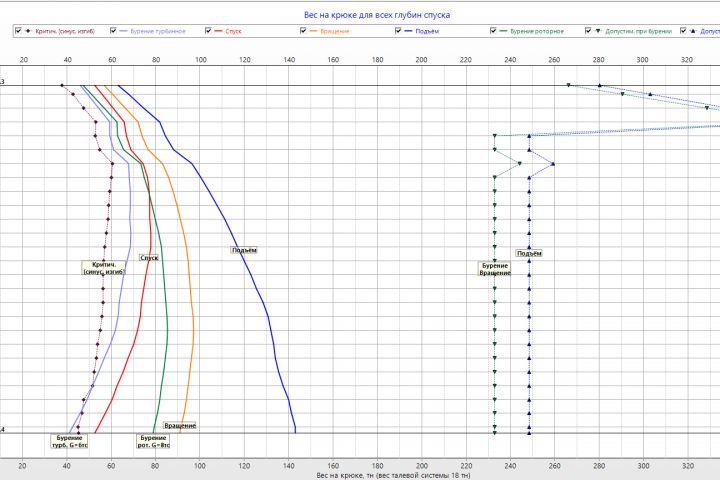The width and height of the screenshot is (720, 480).
Task: Click the 'Вращение' text in the legend
Action: click(335, 31)
